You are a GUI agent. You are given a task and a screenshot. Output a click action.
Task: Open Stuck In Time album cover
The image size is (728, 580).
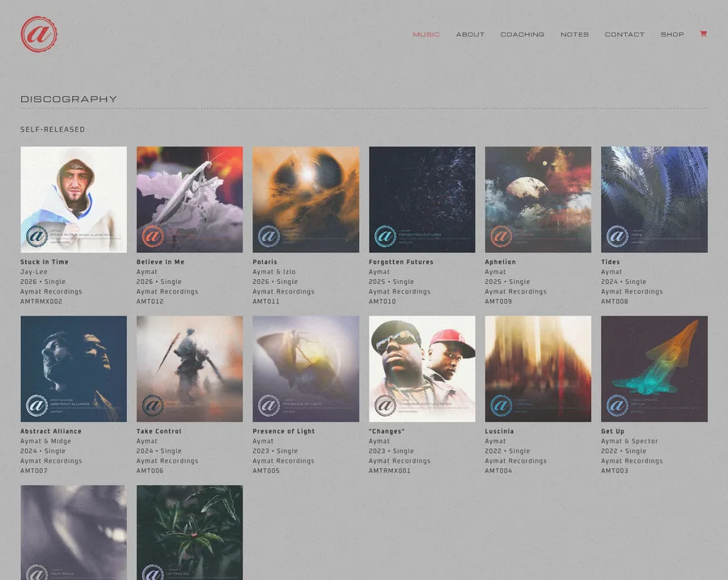(x=74, y=200)
